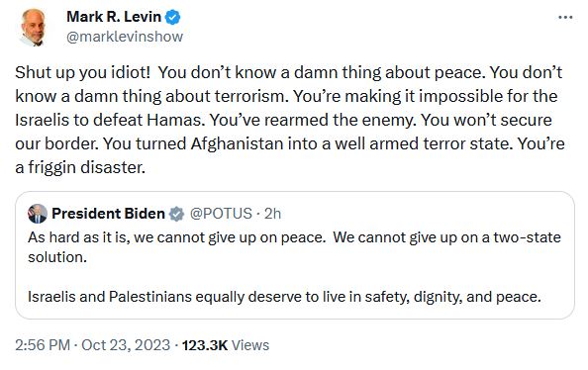Viewport: 588px width, 370px height.
Task: Open the 2:56 PM tweet timestamp
Action: 43,345
